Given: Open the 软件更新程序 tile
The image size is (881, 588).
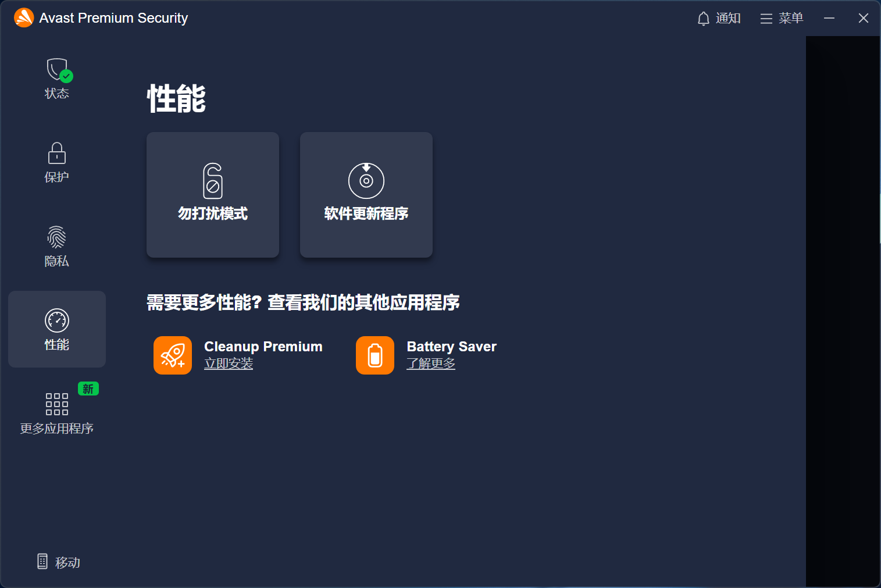Looking at the screenshot, I should coord(366,195).
